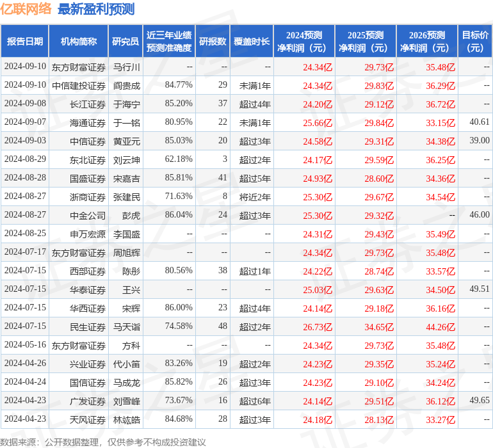Click analyst name 李国盛
The height and width of the screenshot is (448, 493).
(x=127, y=234)
